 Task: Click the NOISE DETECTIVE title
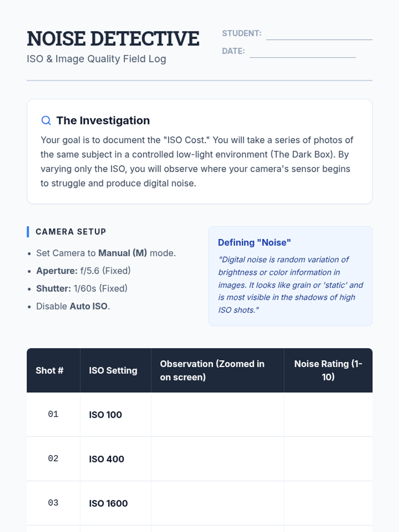113,39
